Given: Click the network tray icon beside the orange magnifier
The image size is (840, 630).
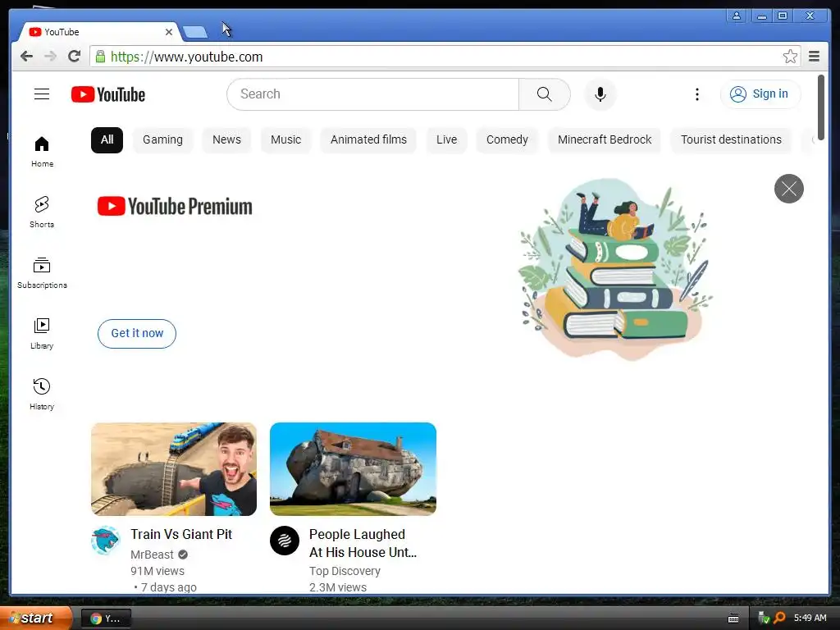Looking at the screenshot, I should 764,619.
